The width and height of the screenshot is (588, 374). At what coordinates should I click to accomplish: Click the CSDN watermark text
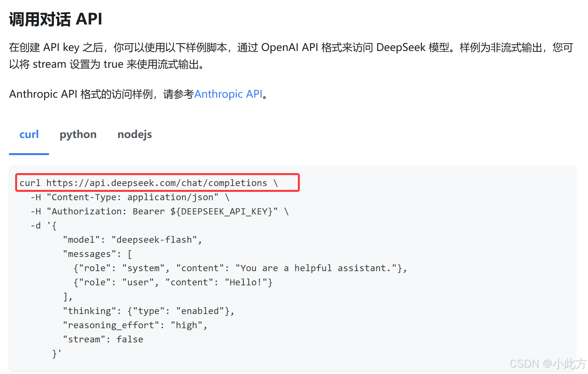coord(548,364)
